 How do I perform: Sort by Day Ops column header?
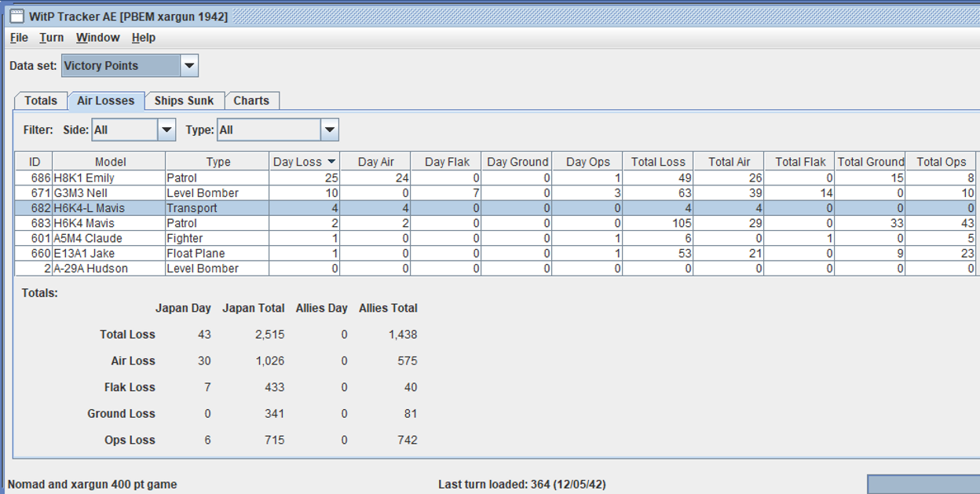(x=588, y=162)
